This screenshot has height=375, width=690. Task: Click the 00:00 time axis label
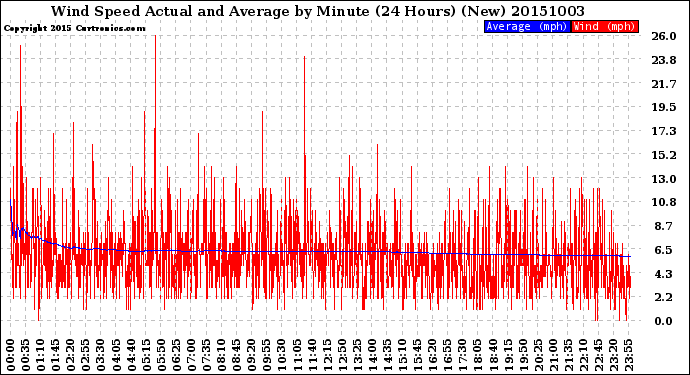(11, 355)
